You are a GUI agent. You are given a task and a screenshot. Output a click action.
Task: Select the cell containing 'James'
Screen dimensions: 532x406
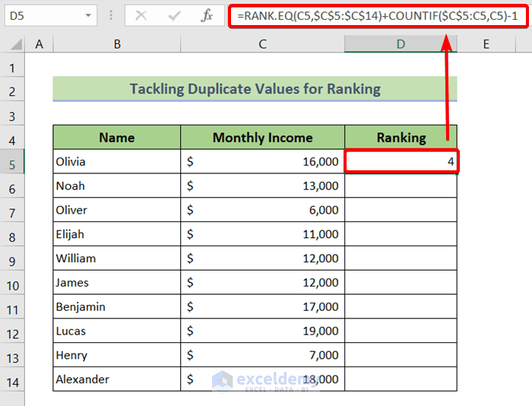point(117,282)
